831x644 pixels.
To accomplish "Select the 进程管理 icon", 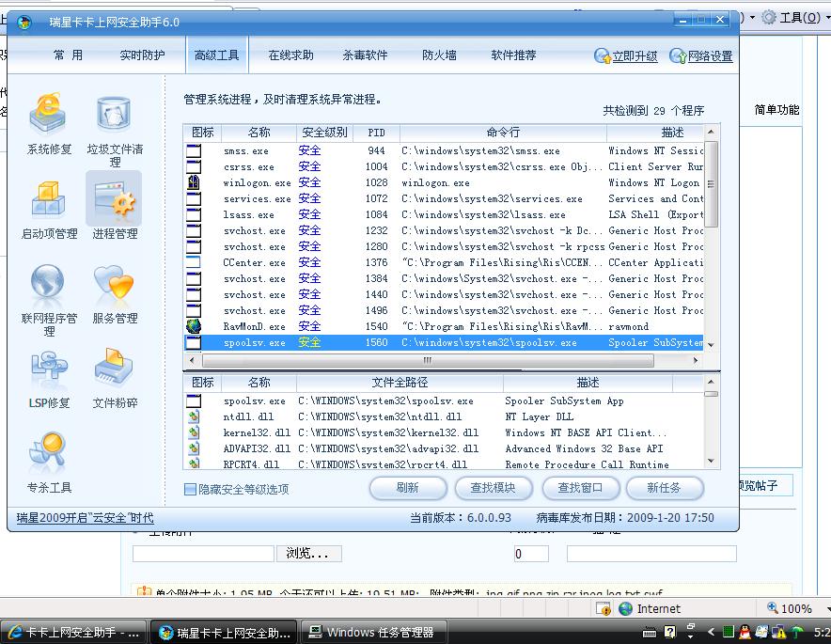I will click(x=114, y=199).
